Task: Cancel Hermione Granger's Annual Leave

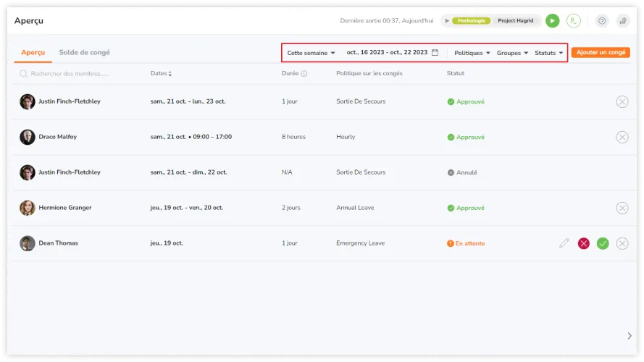Action: click(x=622, y=208)
